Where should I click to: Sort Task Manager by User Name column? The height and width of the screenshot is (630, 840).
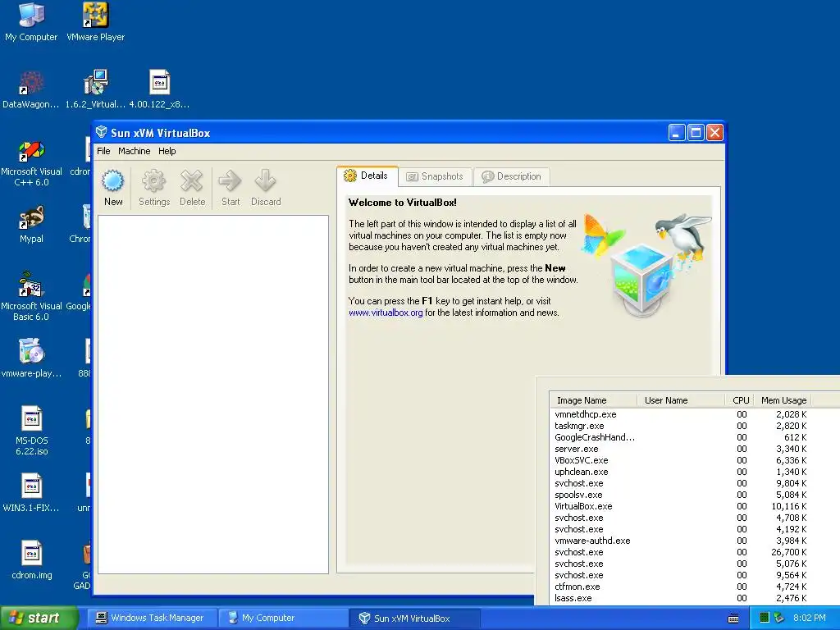(681, 400)
